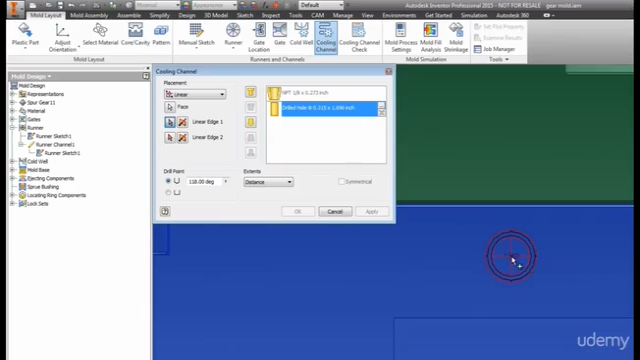Open the Placement Linear dropdown

pyautogui.click(x=195, y=94)
